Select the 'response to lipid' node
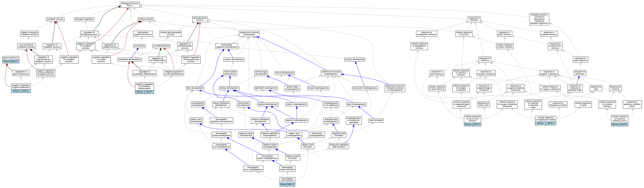 pos(596,88)
